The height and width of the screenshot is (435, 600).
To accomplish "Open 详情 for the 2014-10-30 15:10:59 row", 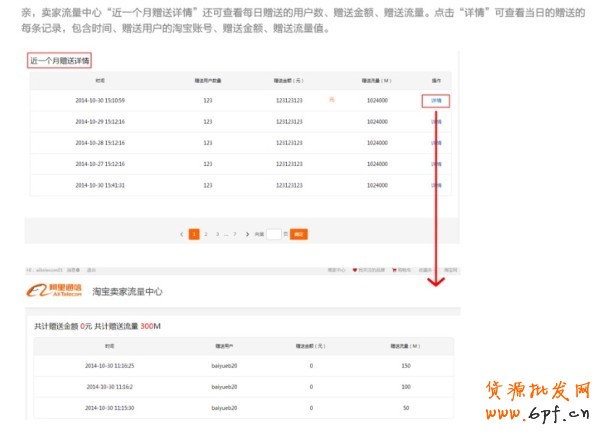I will pyautogui.click(x=436, y=101).
